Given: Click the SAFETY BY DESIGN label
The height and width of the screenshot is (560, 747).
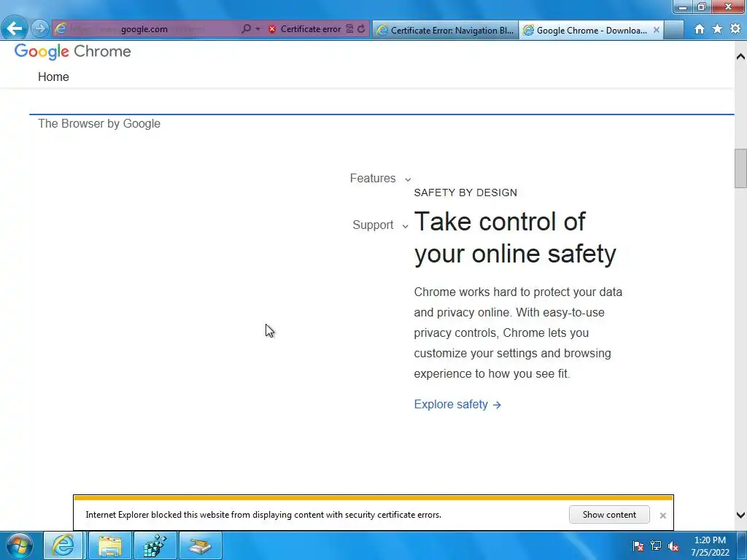Looking at the screenshot, I should [x=465, y=192].
